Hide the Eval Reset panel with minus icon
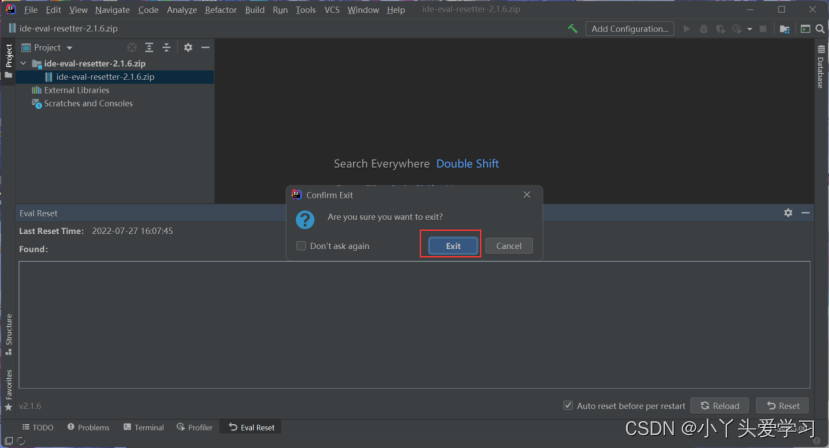830x448 pixels. pos(806,213)
